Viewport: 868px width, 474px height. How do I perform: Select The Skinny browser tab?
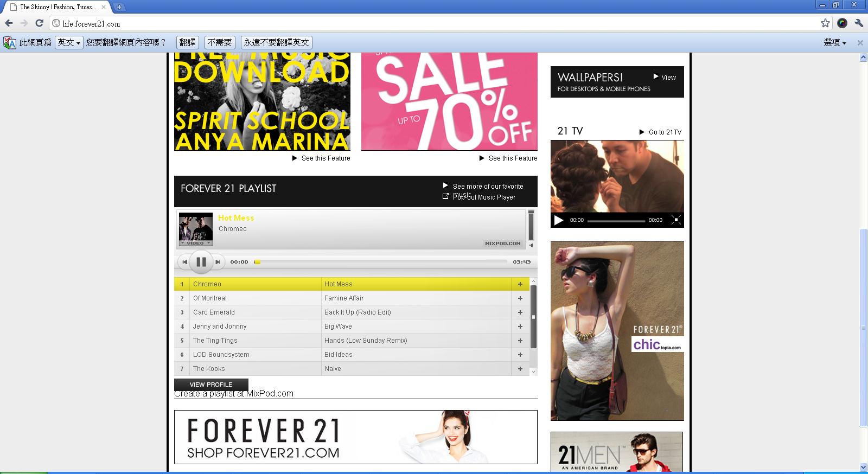57,7
